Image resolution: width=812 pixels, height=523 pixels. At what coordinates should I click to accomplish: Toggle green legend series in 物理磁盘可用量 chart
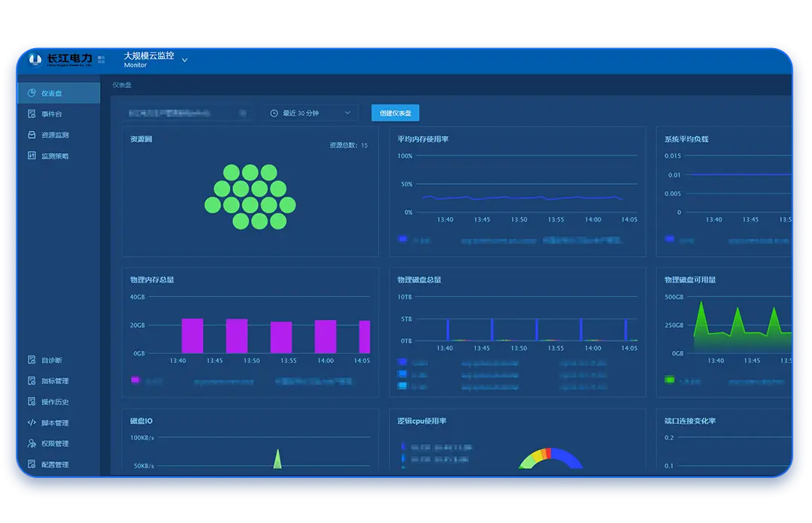click(x=670, y=380)
